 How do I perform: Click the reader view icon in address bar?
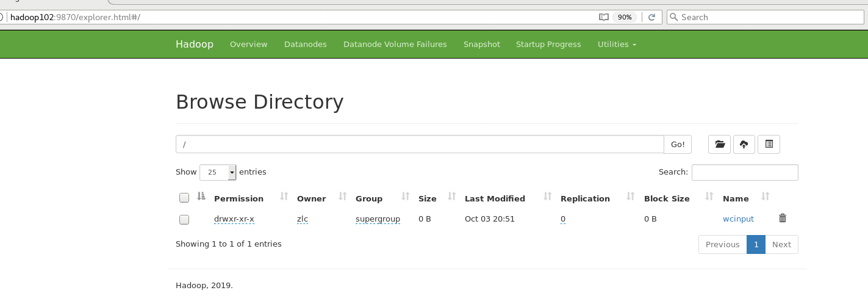click(x=604, y=17)
